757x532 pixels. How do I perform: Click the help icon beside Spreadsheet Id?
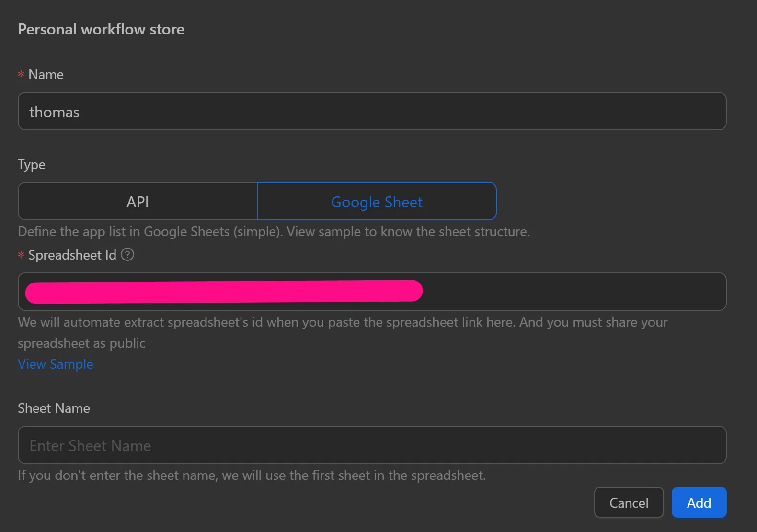(127, 254)
